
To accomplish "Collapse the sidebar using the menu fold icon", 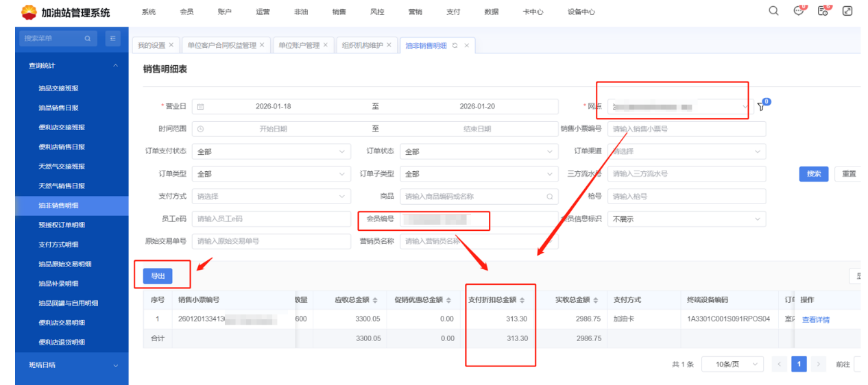I will [113, 38].
